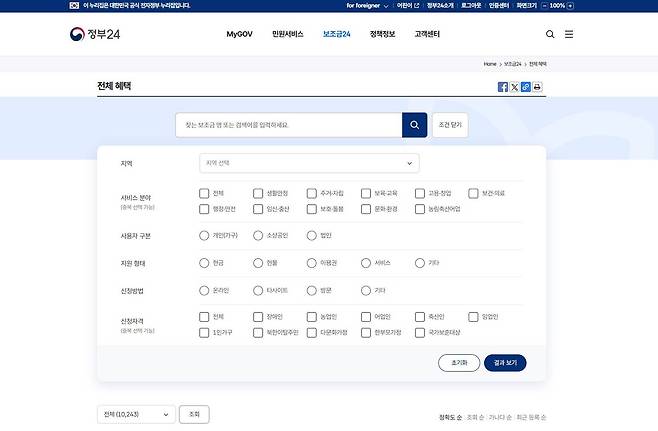Check the 행정·안전 checkbox
658x431 pixels.
point(204,209)
